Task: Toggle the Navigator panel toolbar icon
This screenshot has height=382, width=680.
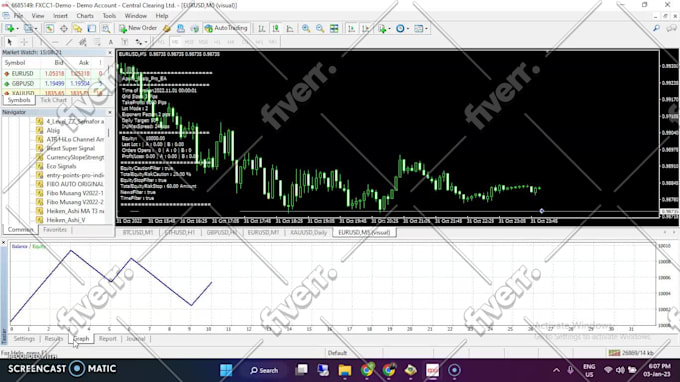Action: point(77,28)
